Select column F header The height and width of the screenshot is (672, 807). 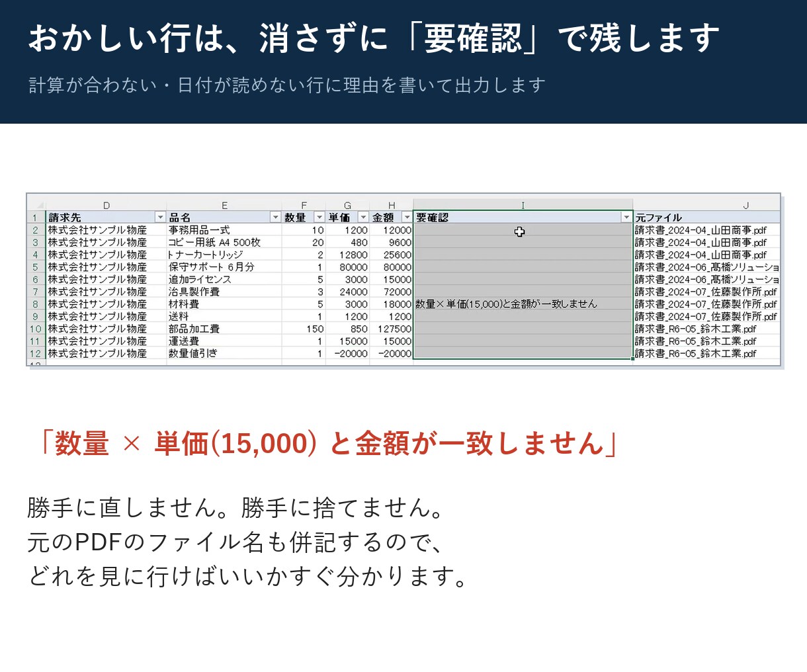(x=304, y=205)
